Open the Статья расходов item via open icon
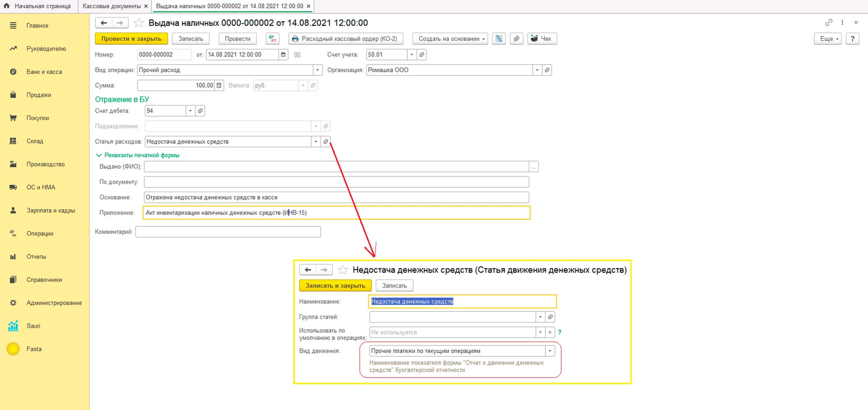 (x=325, y=142)
